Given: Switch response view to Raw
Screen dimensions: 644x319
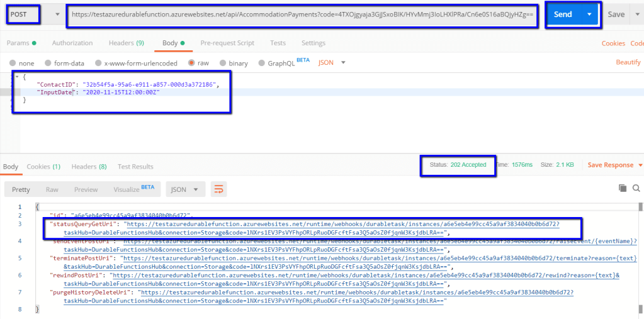Looking at the screenshot, I should [52, 189].
